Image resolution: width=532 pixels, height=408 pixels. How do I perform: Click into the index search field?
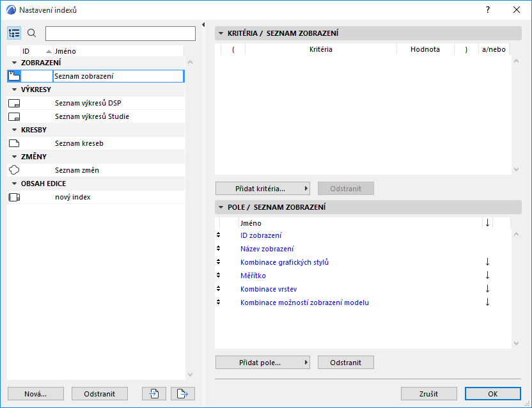pyautogui.click(x=120, y=33)
